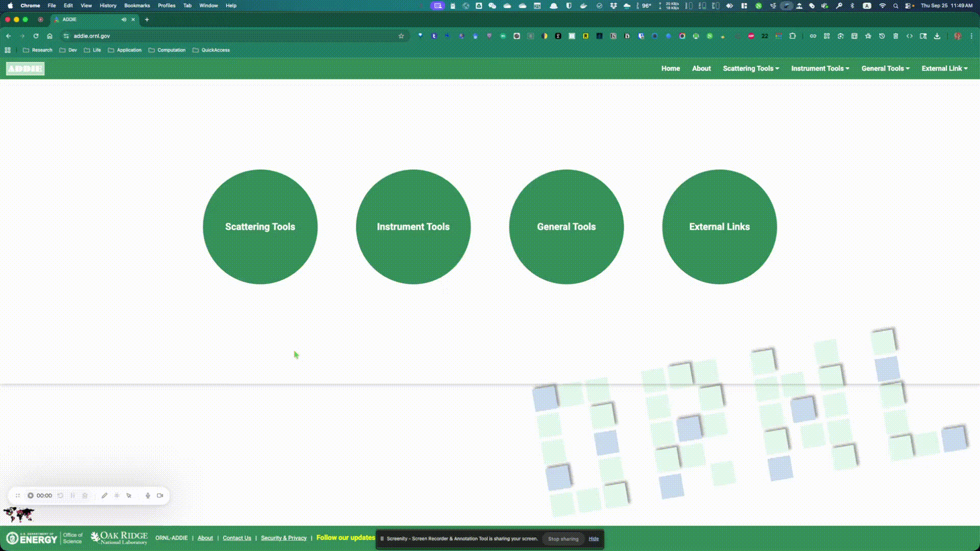Image resolution: width=980 pixels, height=551 pixels.
Task: Unmute the ADDIE browser tab speaker icon
Action: (x=124, y=19)
